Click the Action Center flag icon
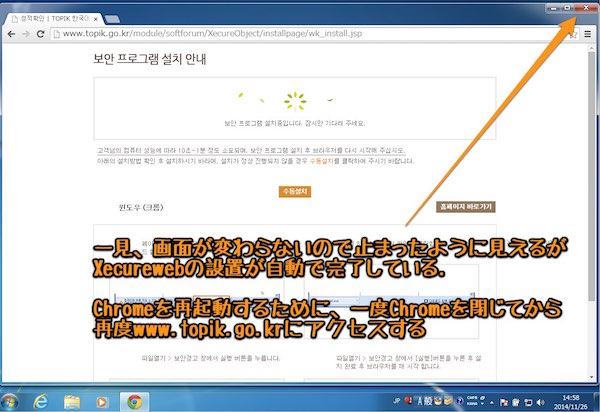This screenshot has height=412, width=600. 504,402
